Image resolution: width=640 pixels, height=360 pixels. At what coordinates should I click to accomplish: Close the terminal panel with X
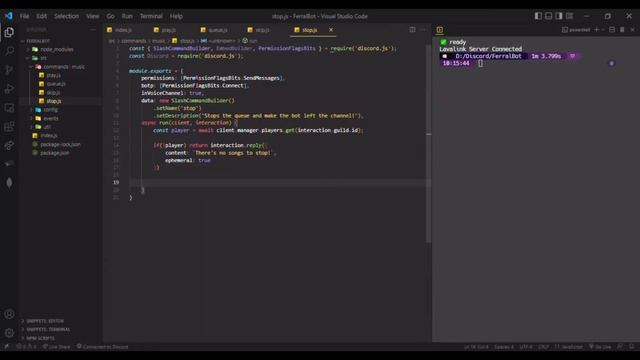(632, 30)
